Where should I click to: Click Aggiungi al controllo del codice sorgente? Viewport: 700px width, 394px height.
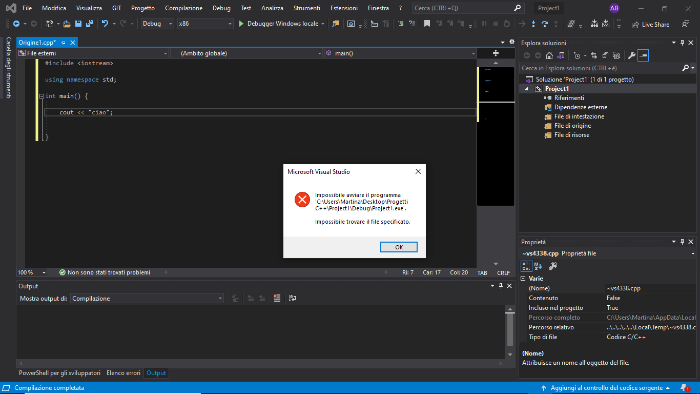click(x=606, y=388)
